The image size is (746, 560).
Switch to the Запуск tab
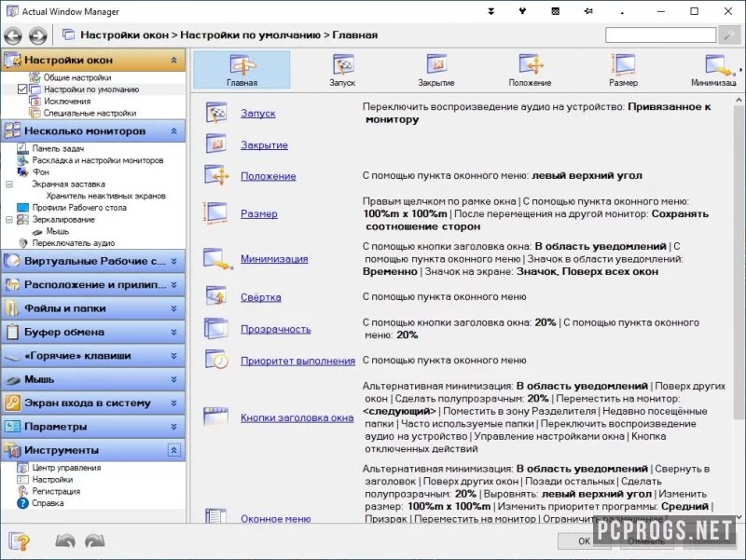tap(342, 70)
